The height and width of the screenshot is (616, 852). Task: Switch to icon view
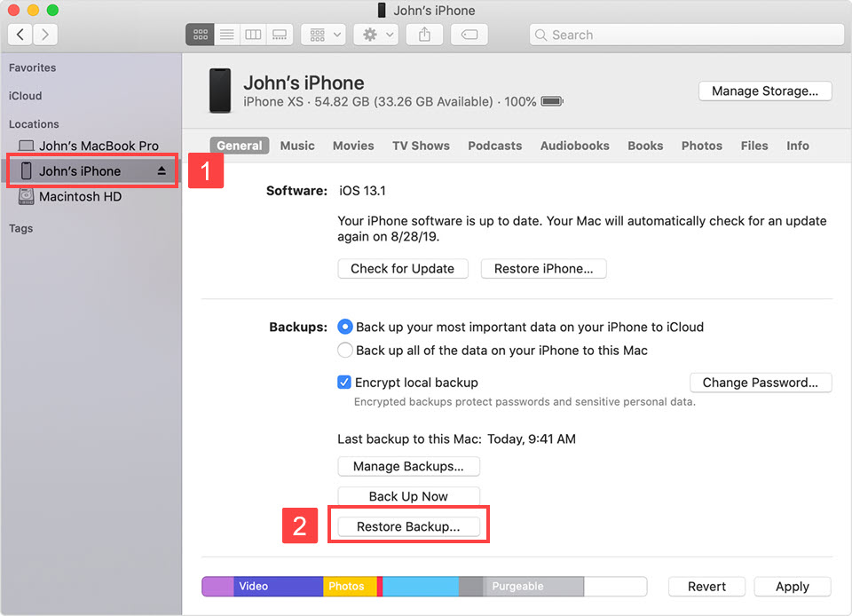click(200, 35)
